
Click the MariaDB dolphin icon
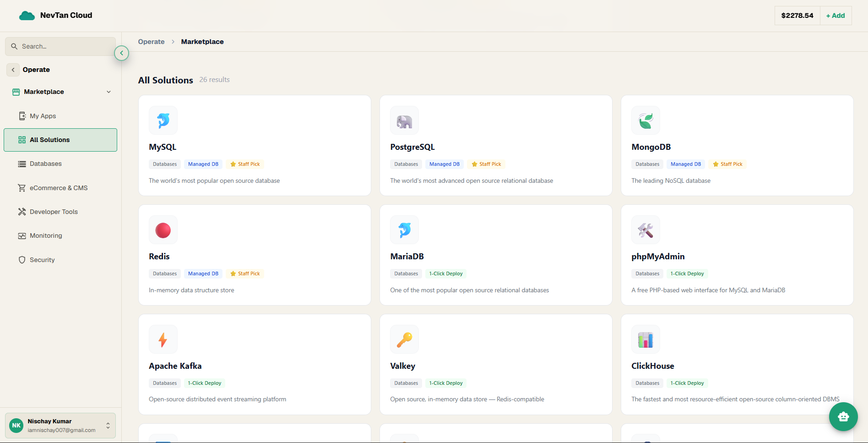[404, 230]
